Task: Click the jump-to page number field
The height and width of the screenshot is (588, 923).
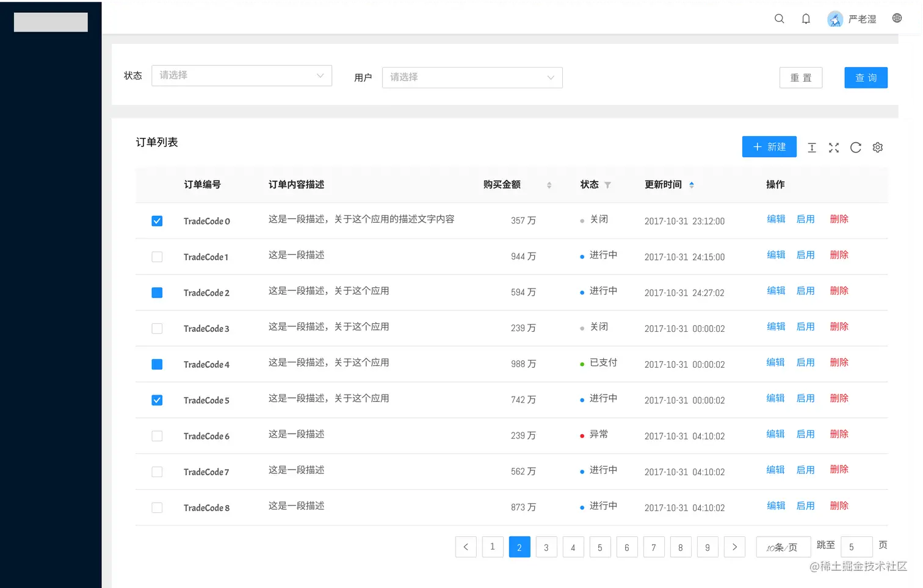Action: (x=856, y=547)
